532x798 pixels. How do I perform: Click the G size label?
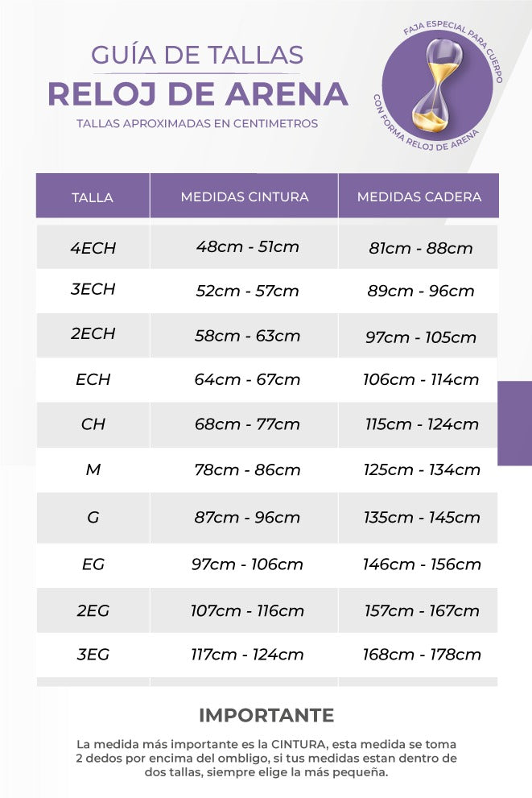tap(93, 517)
